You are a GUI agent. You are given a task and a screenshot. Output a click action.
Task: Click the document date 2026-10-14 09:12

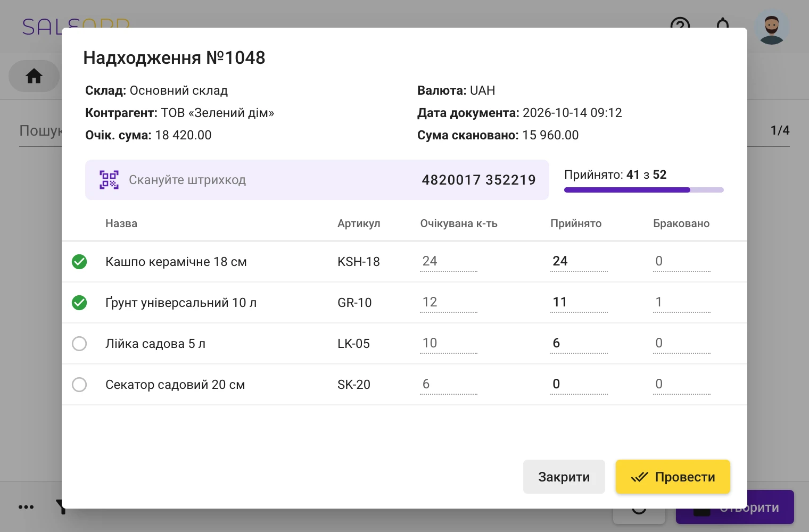(572, 113)
